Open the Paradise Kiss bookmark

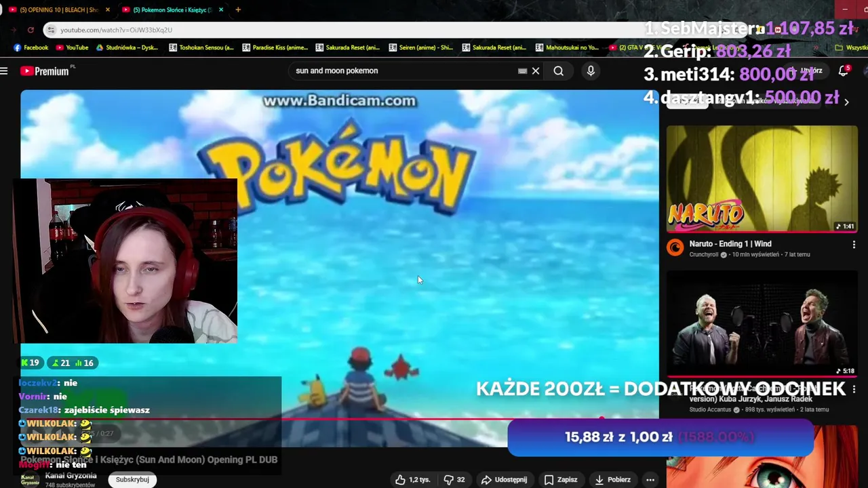coord(275,47)
